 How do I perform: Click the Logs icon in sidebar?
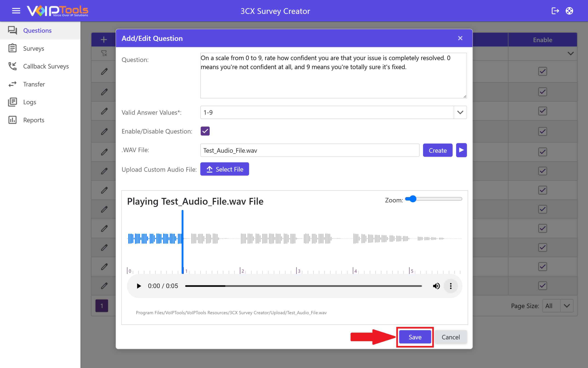[12, 102]
